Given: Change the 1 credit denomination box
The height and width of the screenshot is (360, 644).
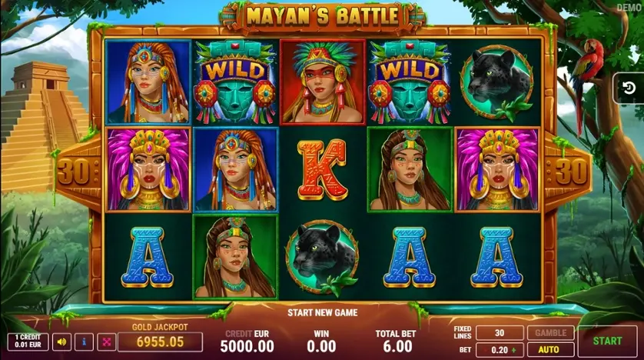Looking at the screenshot, I should 28,342.
